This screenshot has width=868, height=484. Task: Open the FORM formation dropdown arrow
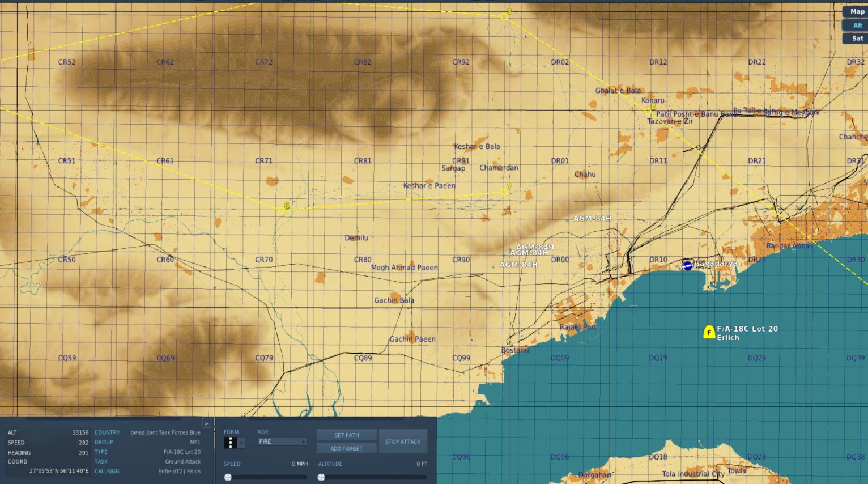pos(241,443)
